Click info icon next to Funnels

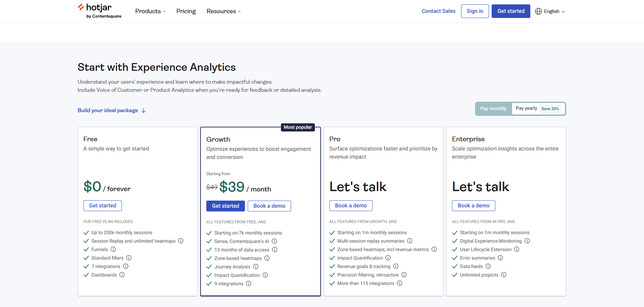(x=113, y=249)
